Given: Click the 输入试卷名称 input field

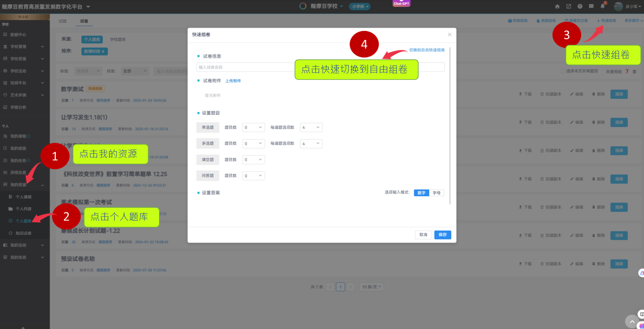Looking at the screenshot, I should pos(246,67).
